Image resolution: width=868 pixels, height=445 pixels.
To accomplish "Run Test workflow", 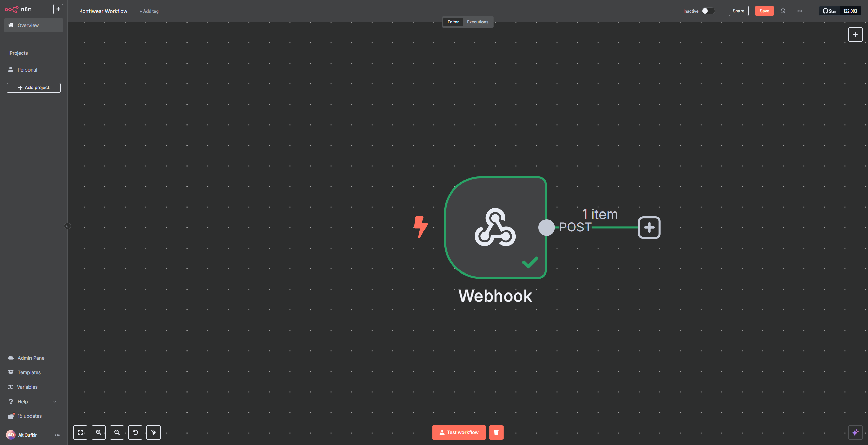I will (458, 432).
